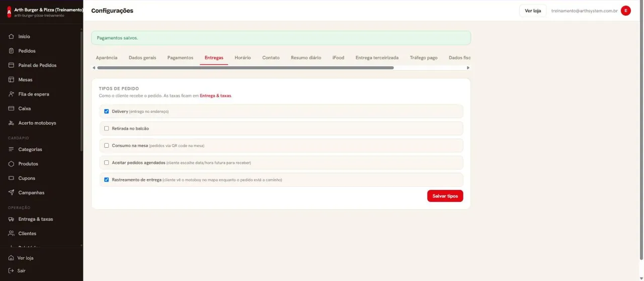Disable Rastreamento de entrega checkbox

tap(106, 180)
